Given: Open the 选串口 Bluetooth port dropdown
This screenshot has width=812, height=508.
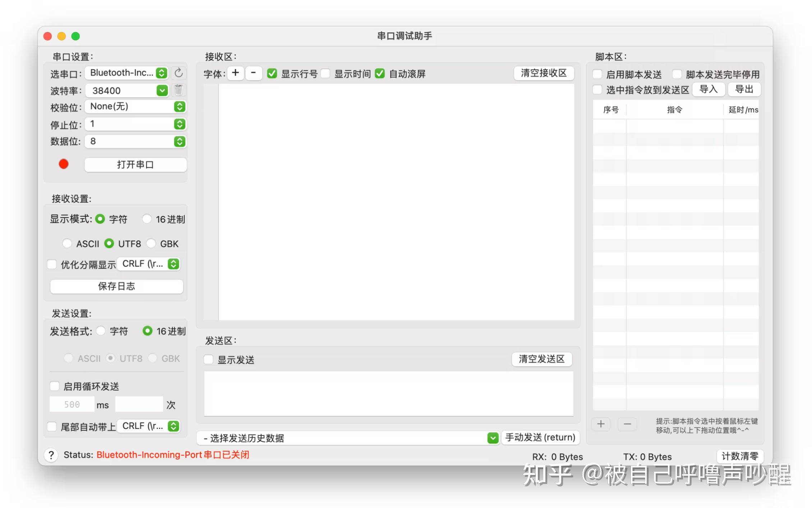Looking at the screenshot, I should pos(126,73).
